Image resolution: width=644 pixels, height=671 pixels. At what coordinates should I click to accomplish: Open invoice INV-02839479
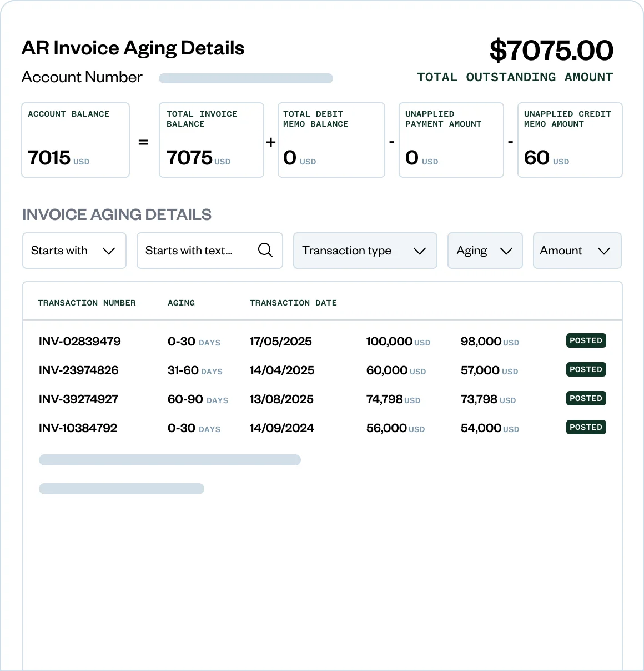[x=80, y=342]
